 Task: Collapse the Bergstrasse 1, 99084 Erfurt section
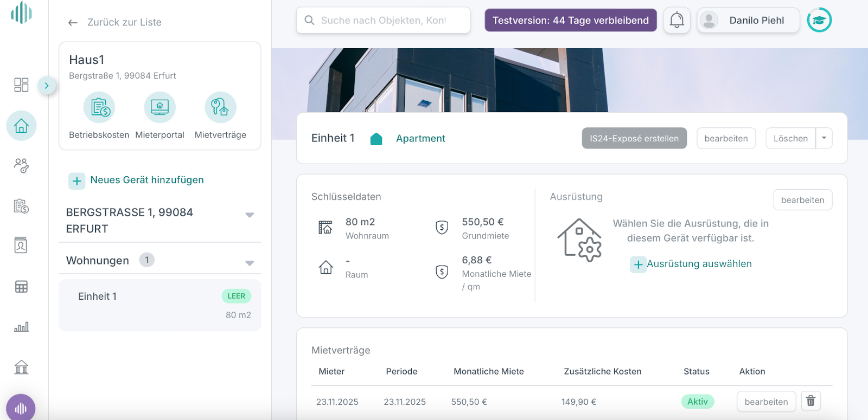pos(250,215)
